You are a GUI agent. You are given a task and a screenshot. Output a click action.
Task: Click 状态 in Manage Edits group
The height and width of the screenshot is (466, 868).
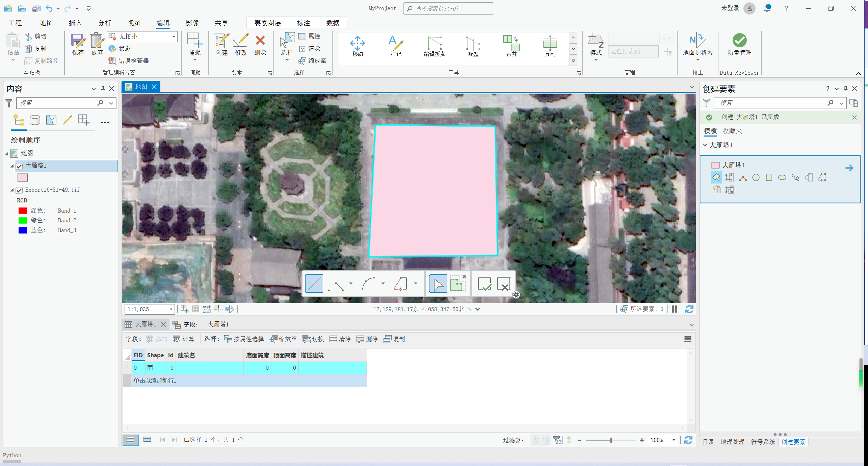point(120,49)
